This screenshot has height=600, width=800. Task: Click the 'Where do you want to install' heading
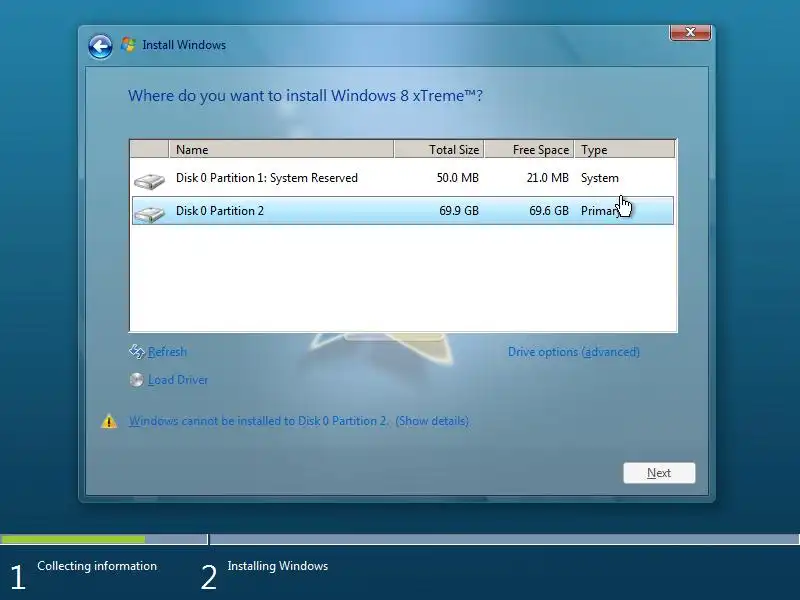click(305, 95)
